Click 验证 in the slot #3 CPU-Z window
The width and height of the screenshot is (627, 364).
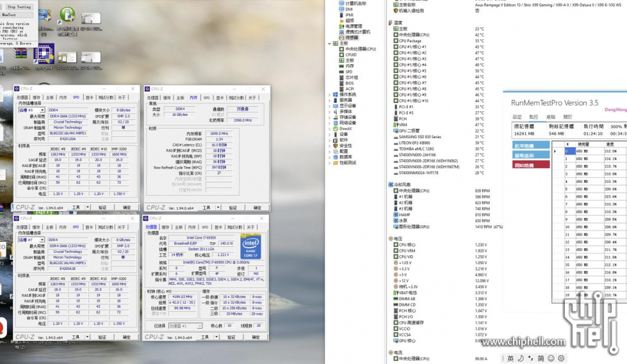pyautogui.click(x=102, y=207)
